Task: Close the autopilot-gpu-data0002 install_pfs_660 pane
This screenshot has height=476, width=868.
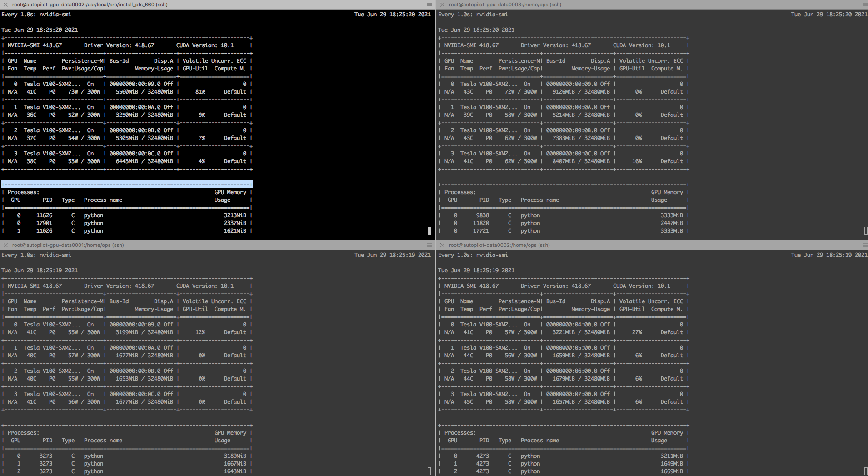Action: click(5, 5)
